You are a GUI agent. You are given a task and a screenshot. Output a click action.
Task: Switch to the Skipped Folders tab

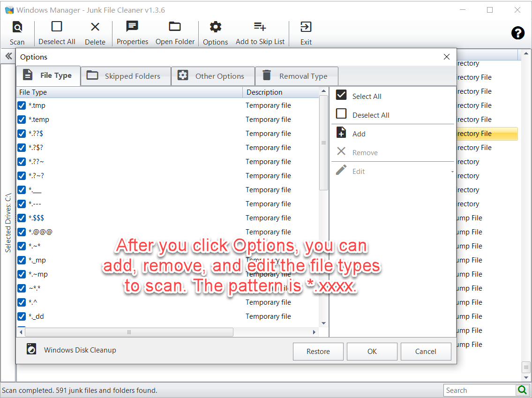click(126, 76)
